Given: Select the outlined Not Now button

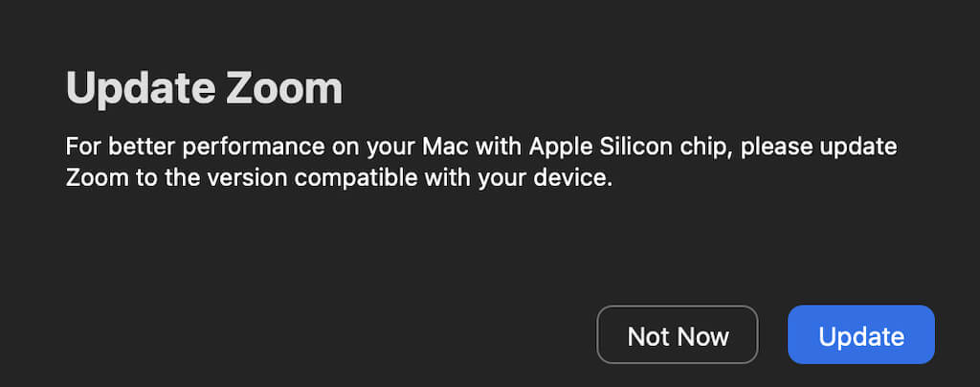Looking at the screenshot, I should [x=678, y=335].
